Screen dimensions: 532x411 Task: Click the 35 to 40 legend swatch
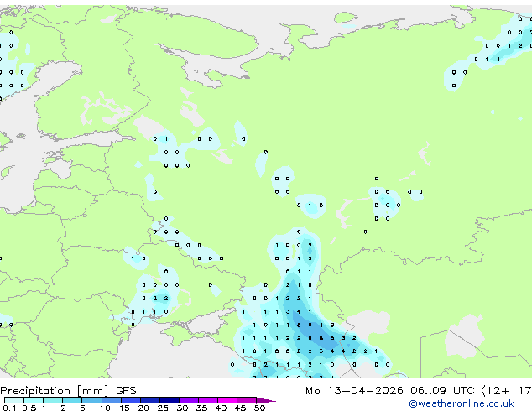click(208, 400)
